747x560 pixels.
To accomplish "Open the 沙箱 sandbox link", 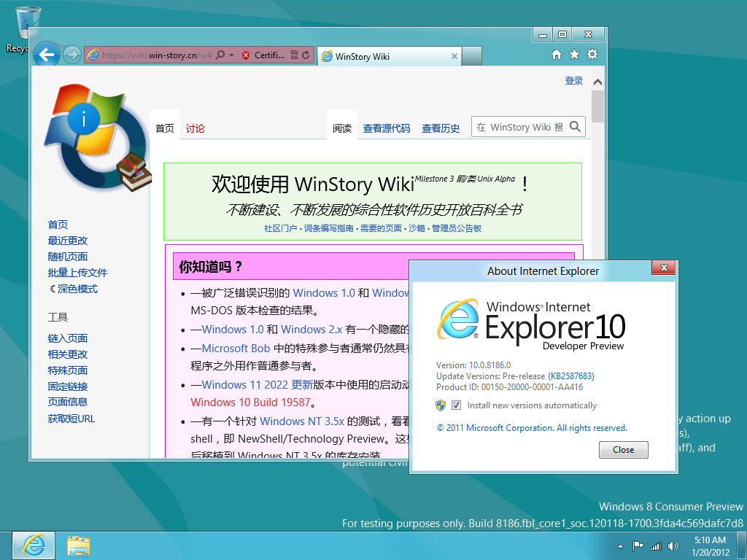I will pyautogui.click(x=417, y=228).
